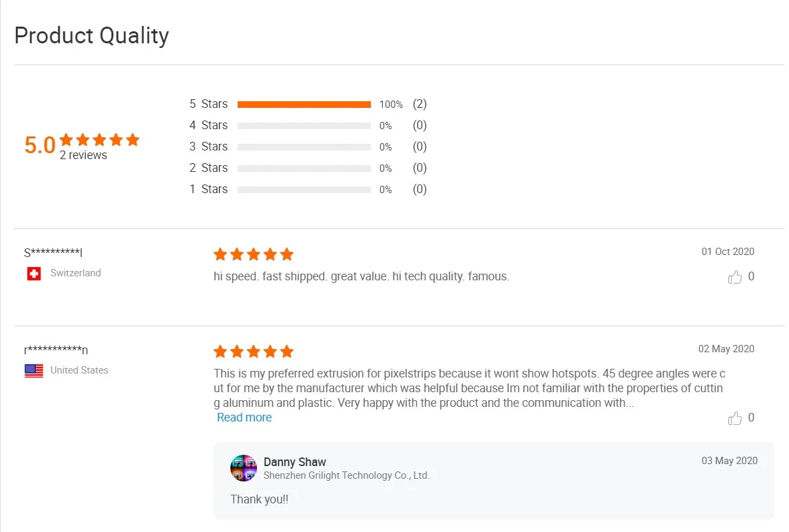Image resolution: width=789 pixels, height=532 pixels.
Task: Filter reviews by 5 Stars
Action: click(208, 104)
